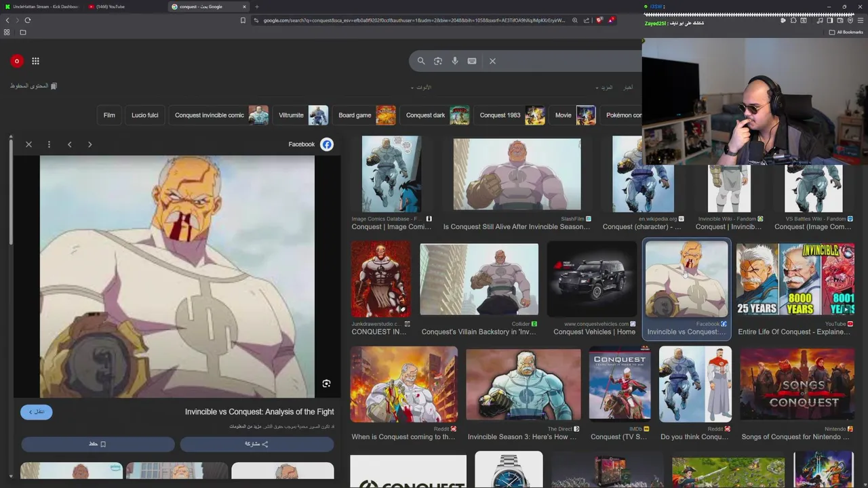Screen dimensions: 868x488
Task: Open the on-screen keyboard input tool
Action: click(472, 61)
